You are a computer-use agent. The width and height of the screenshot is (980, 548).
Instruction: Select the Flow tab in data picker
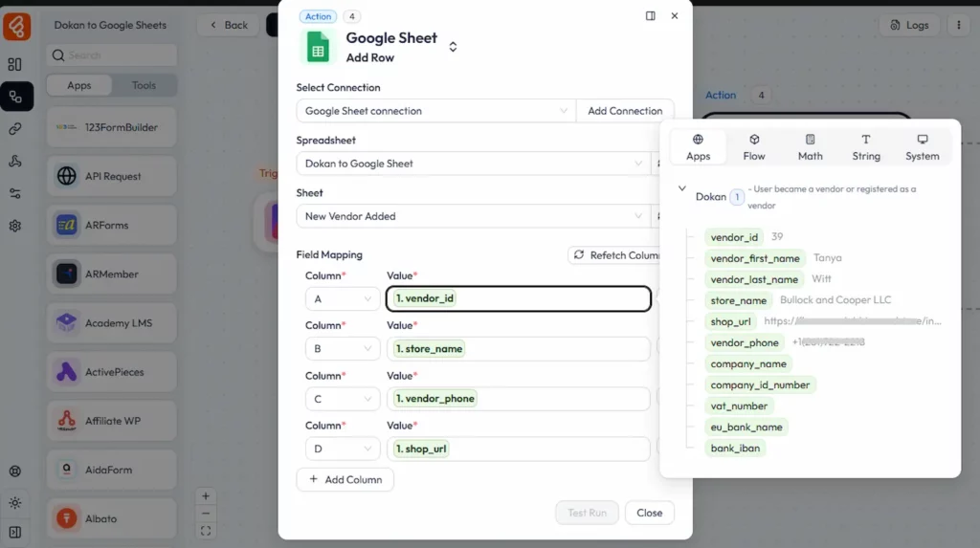pos(754,147)
